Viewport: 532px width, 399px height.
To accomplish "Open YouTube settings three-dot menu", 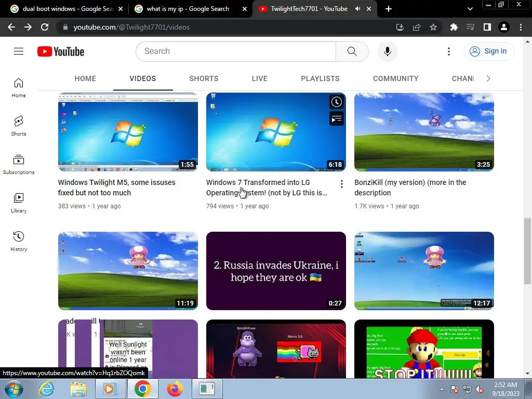I will (448, 51).
